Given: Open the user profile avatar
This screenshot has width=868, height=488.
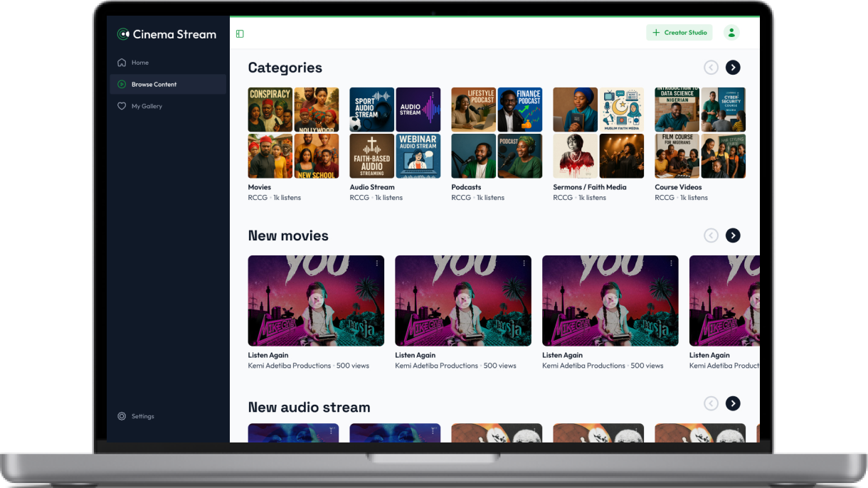Looking at the screenshot, I should tap(731, 33).
